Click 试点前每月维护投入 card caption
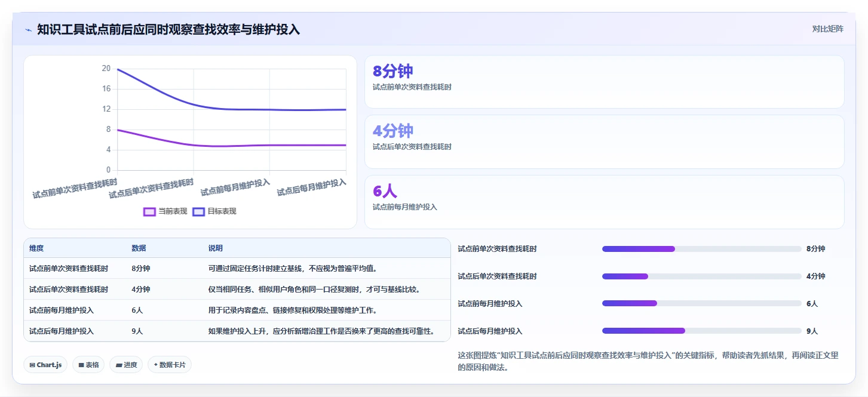The width and height of the screenshot is (868, 397). (x=405, y=207)
